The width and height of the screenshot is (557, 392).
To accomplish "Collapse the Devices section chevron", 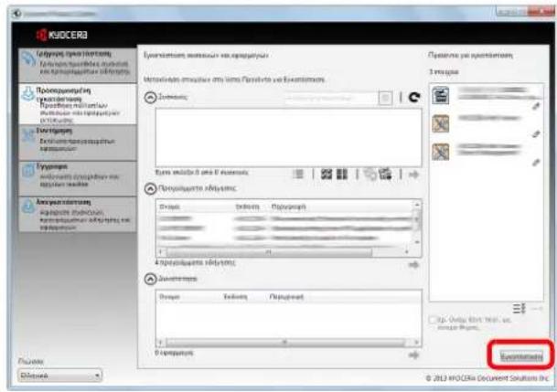I will [x=150, y=98].
